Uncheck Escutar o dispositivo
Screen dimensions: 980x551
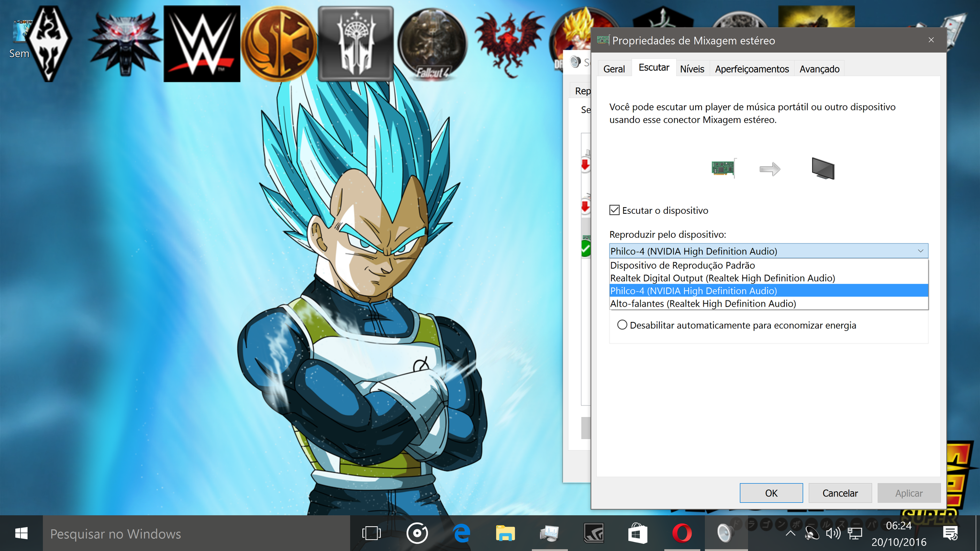point(614,210)
